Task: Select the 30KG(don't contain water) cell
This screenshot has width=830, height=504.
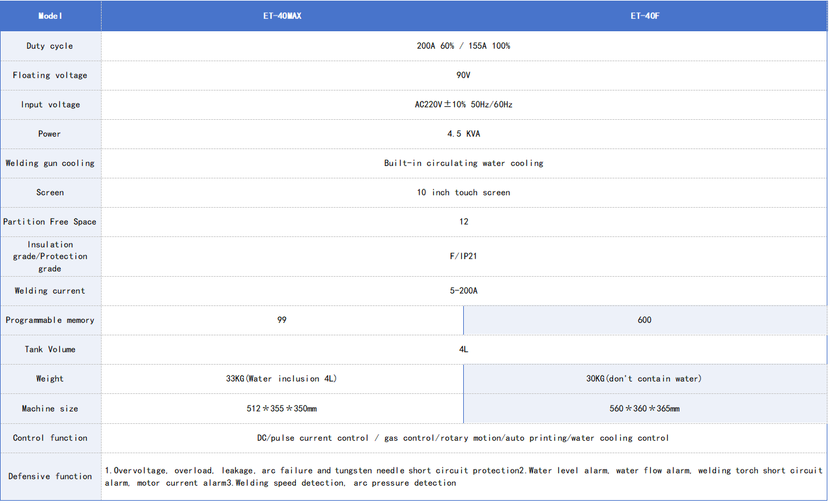Action: click(x=644, y=379)
